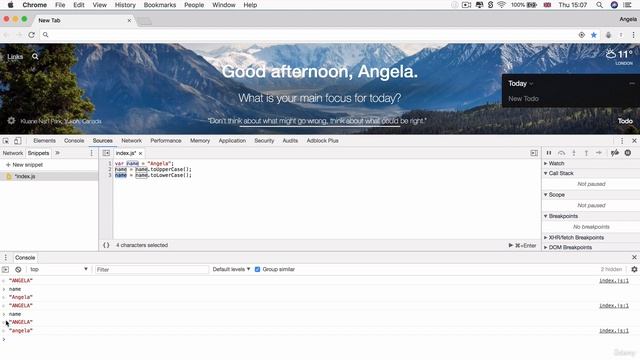Viewport: 640px width, 360px height.
Task: Open the Security tab
Action: [264, 141]
